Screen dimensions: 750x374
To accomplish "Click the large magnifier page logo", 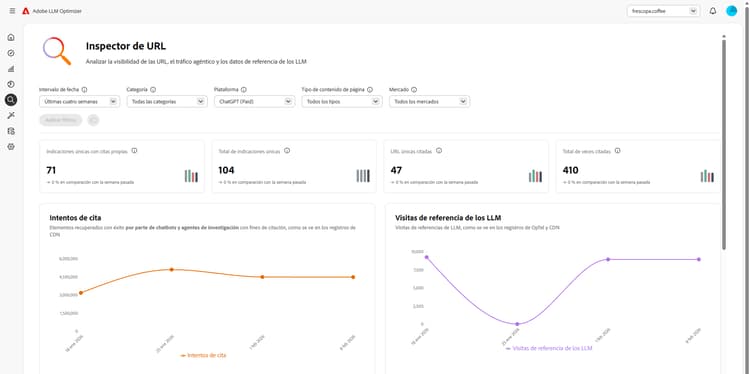I will 57,51.
